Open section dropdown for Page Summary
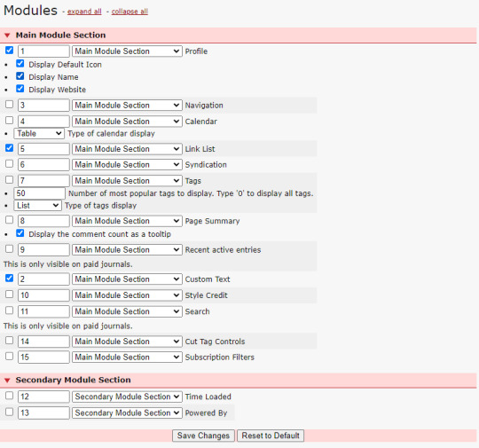The width and height of the screenshot is (479, 448). pyautogui.click(x=127, y=221)
